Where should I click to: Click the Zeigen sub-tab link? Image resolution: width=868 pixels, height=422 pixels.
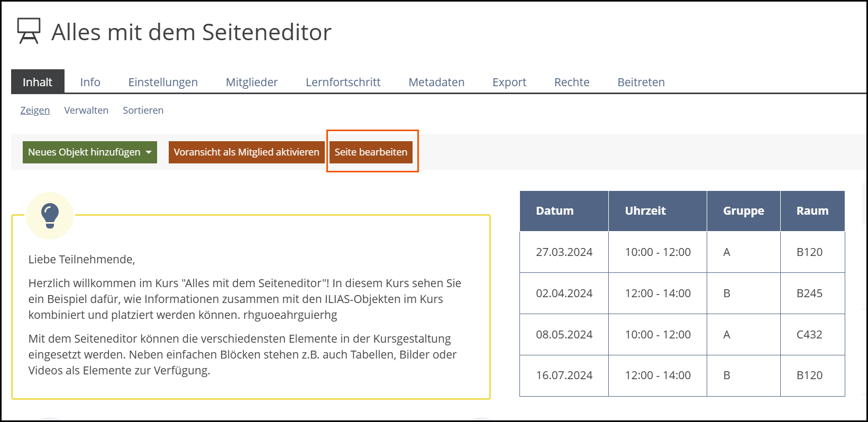point(35,111)
